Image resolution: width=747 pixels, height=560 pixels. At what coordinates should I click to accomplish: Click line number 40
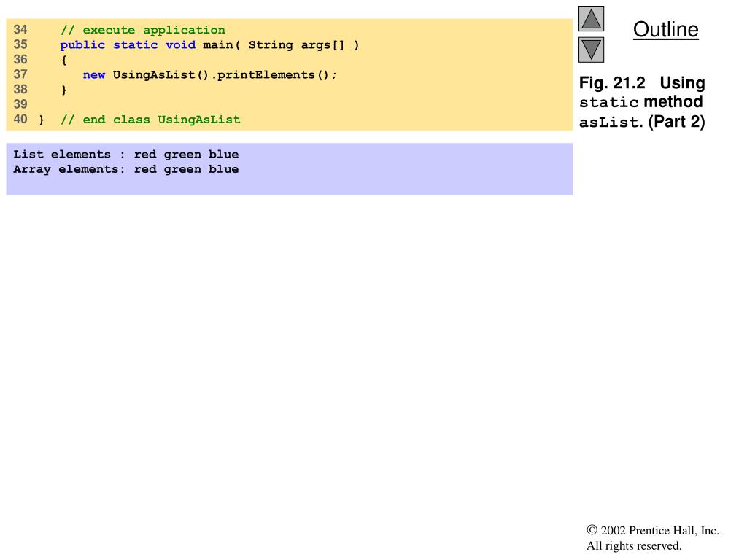(20, 119)
